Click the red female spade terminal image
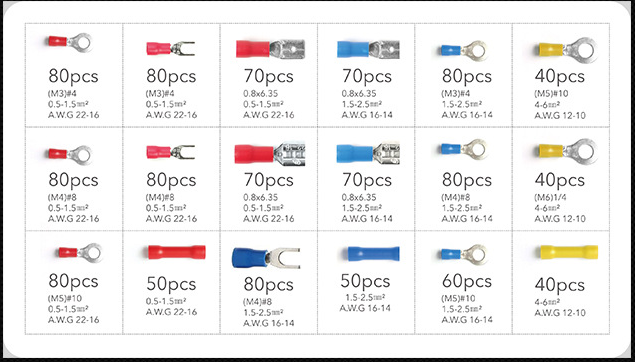 coord(270,154)
